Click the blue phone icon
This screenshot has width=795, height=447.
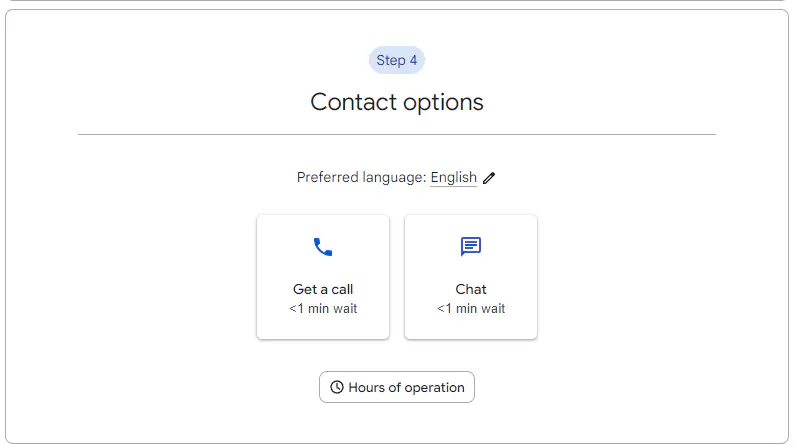(x=322, y=247)
